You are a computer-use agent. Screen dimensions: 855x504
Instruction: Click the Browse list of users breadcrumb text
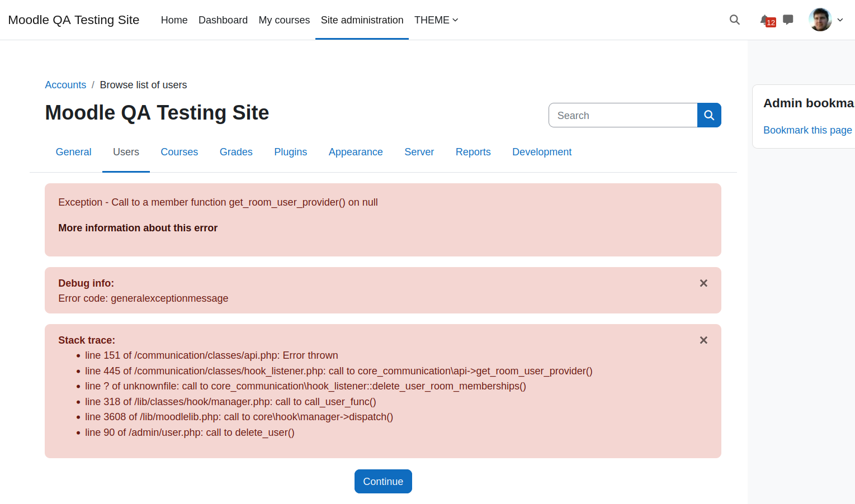(x=143, y=85)
